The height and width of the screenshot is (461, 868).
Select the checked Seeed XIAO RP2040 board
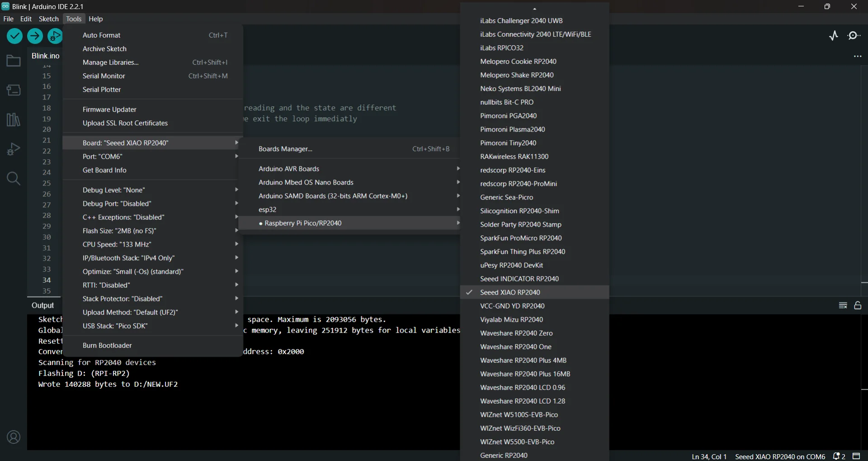(x=510, y=292)
